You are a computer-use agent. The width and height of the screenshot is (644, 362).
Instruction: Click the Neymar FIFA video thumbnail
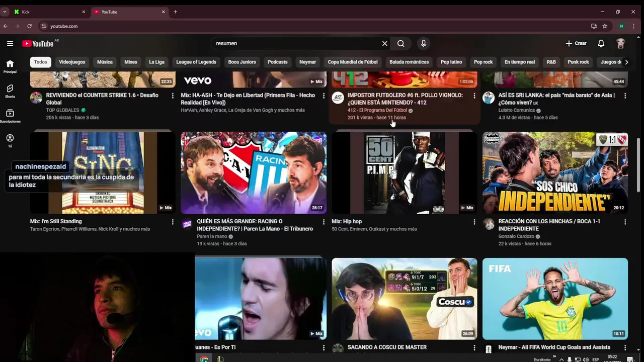point(555,299)
